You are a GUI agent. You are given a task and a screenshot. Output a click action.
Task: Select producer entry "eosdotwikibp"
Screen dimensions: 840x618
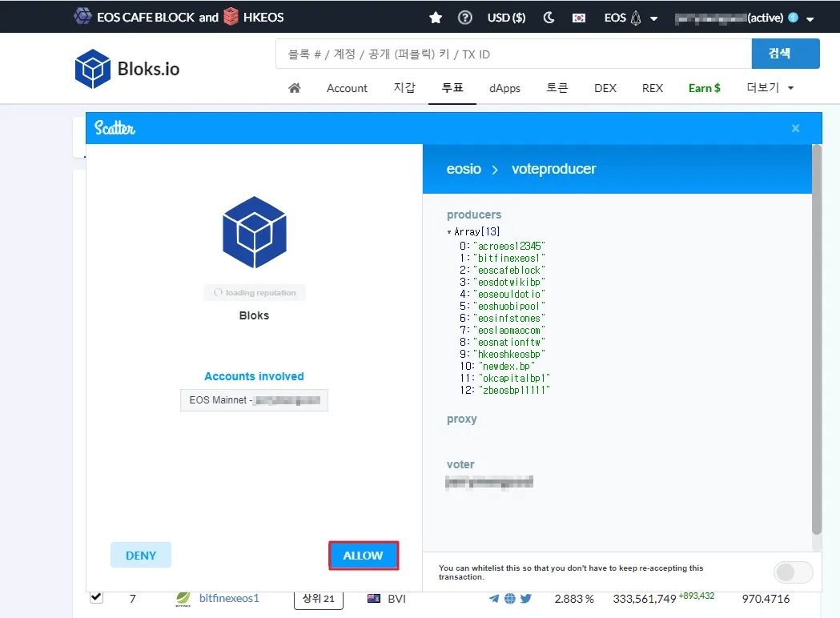[509, 282]
